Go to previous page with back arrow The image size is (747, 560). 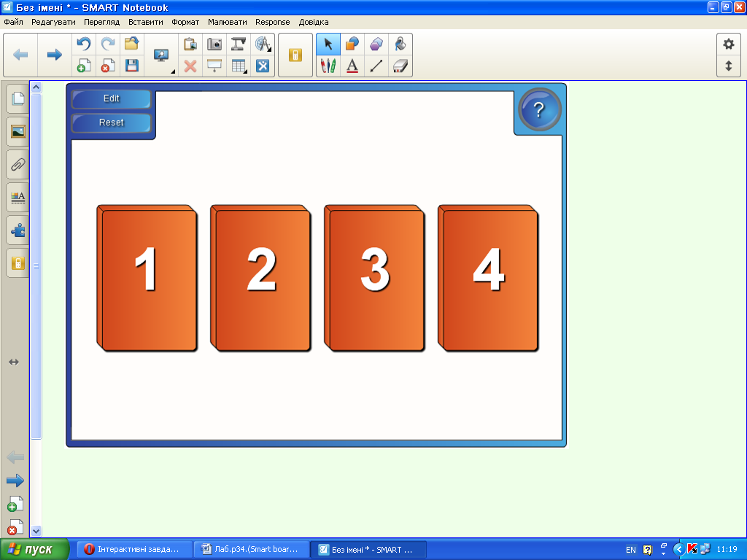(x=20, y=55)
